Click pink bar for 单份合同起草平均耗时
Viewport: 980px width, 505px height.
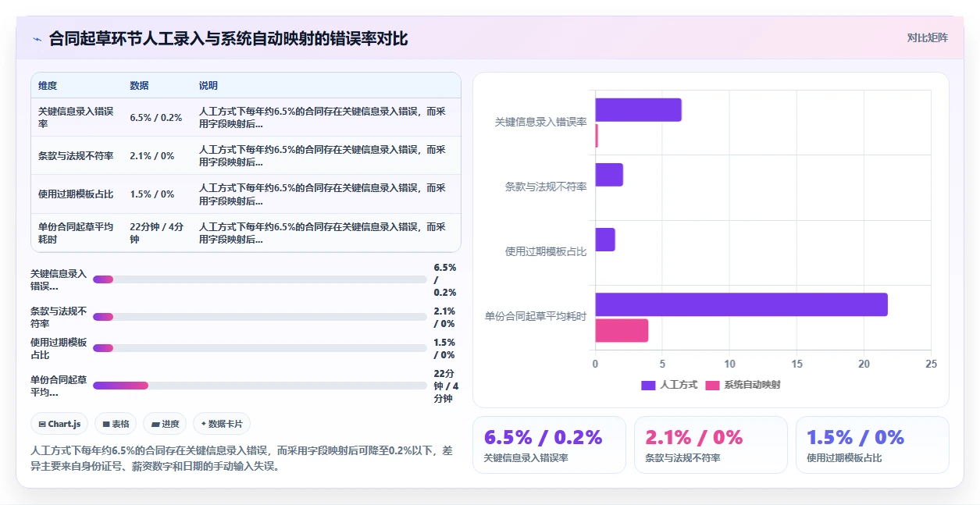pos(622,330)
